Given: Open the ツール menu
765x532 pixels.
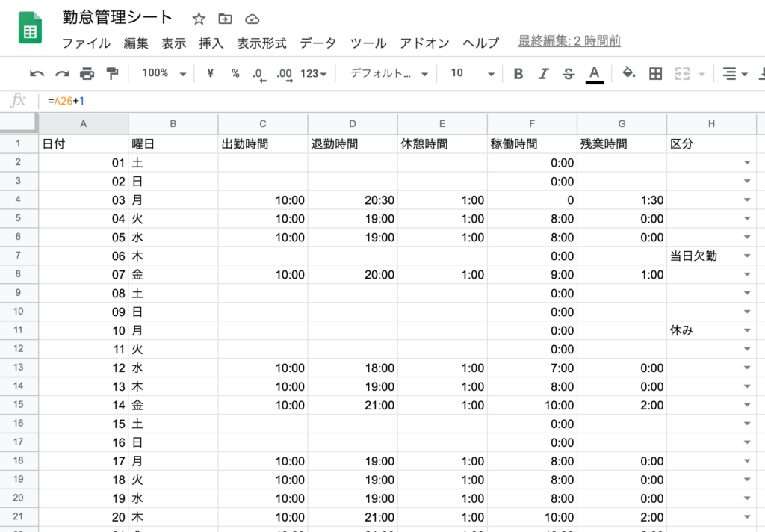Looking at the screenshot, I should (x=368, y=43).
